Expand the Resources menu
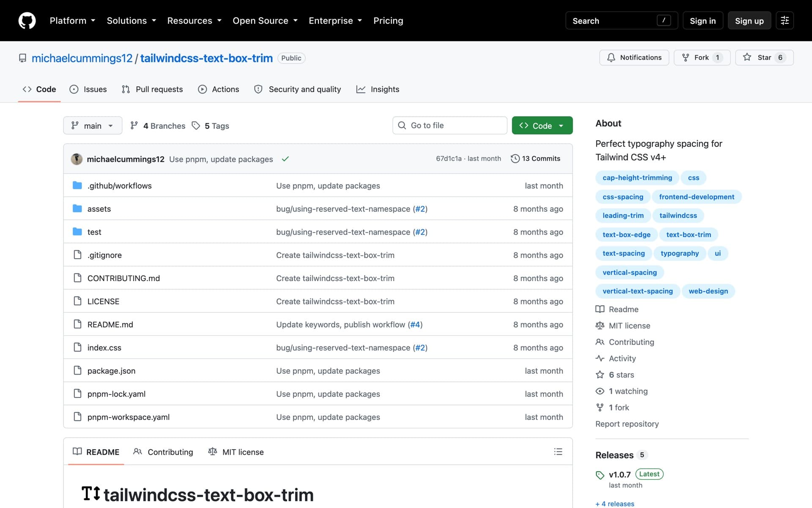This screenshot has width=812, height=508. [x=195, y=20]
